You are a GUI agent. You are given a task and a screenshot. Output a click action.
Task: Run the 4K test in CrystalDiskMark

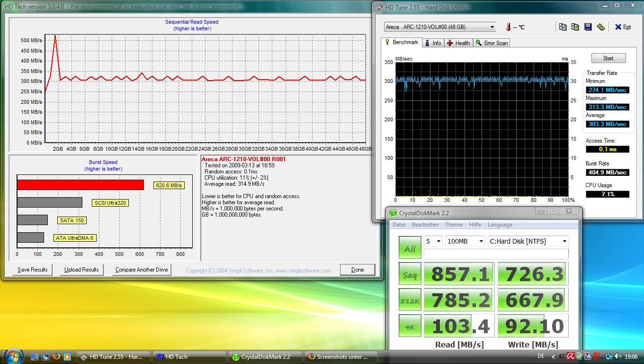pos(410,326)
